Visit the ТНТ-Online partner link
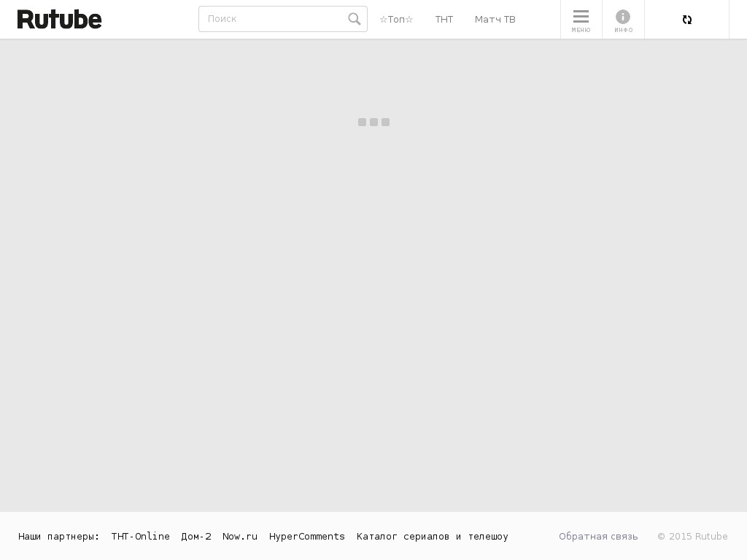The height and width of the screenshot is (560, 747). pyautogui.click(x=141, y=536)
